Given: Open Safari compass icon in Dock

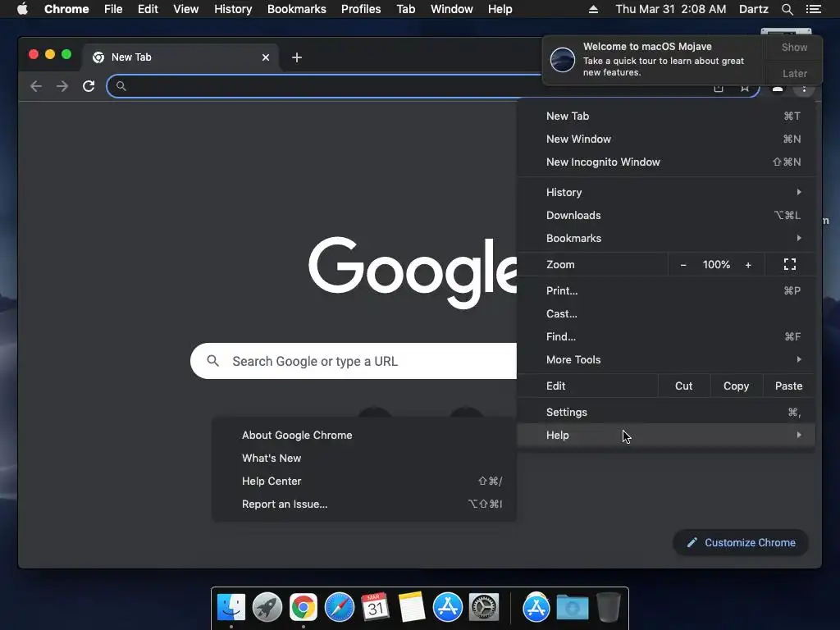Looking at the screenshot, I should (x=339, y=608).
